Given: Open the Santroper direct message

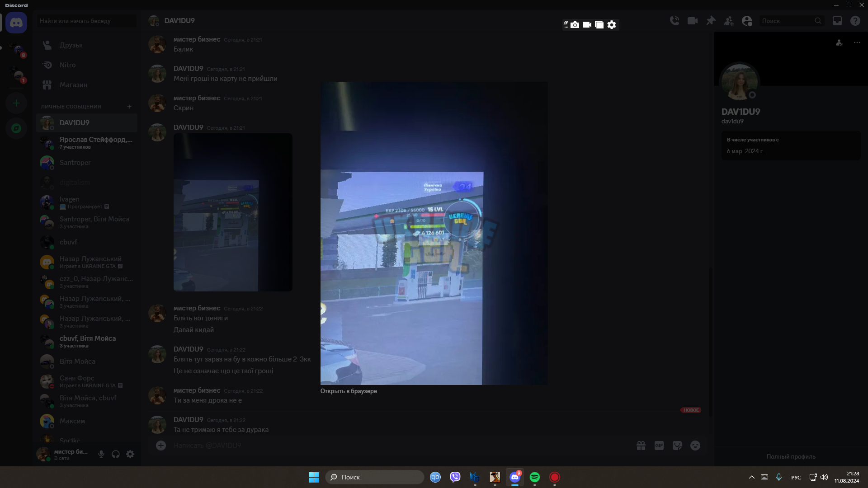Looking at the screenshot, I should click(x=87, y=163).
